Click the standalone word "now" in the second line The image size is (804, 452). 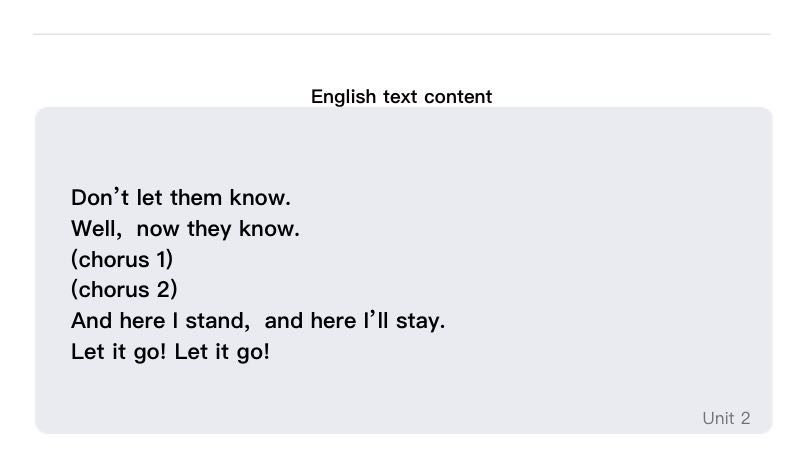(158, 229)
